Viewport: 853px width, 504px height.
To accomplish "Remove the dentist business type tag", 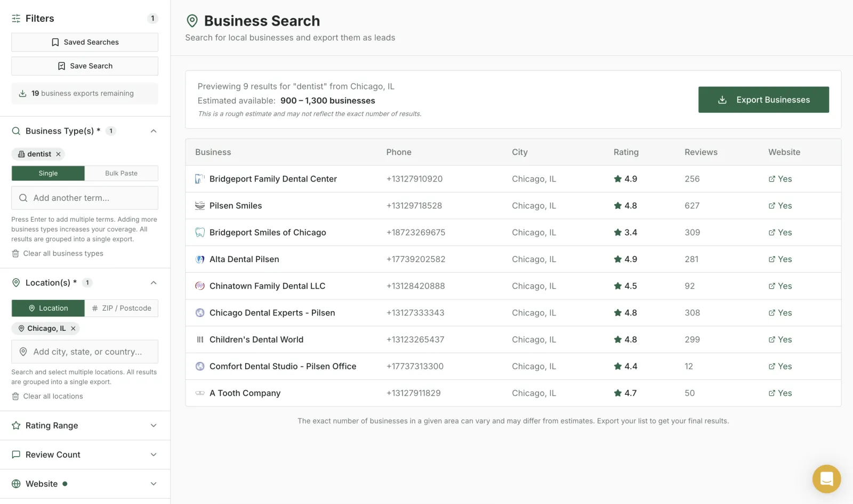I will 59,154.
